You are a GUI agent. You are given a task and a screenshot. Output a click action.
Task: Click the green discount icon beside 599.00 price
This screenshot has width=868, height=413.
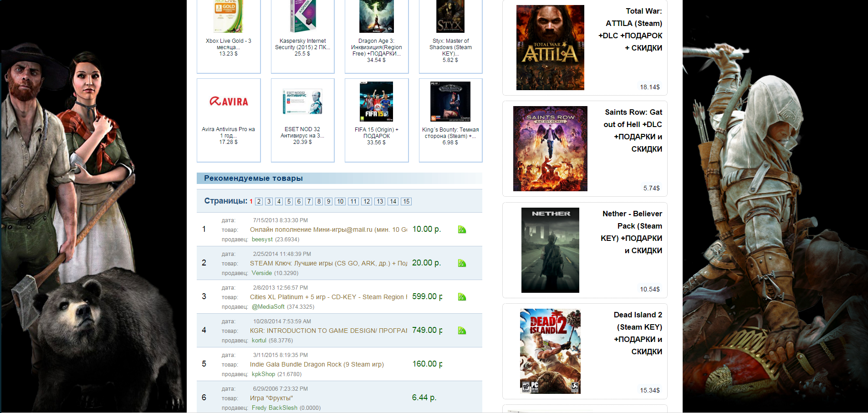(462, 297)
